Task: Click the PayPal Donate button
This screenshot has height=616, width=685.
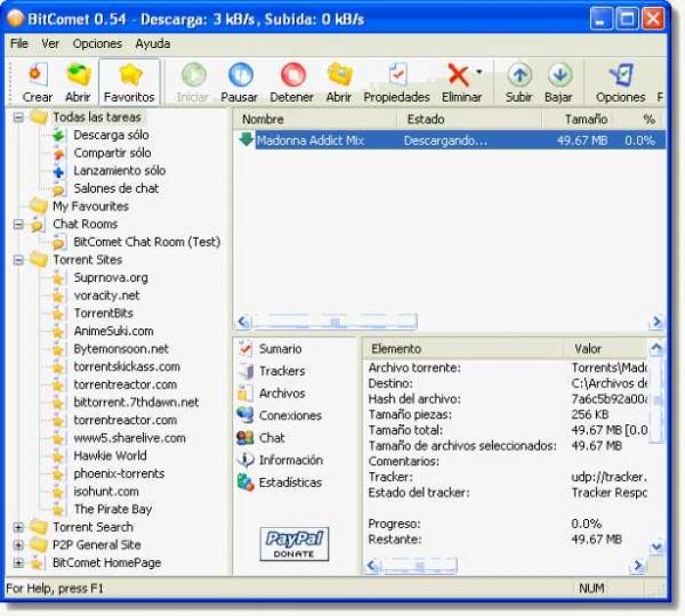Action: point(294,544)
